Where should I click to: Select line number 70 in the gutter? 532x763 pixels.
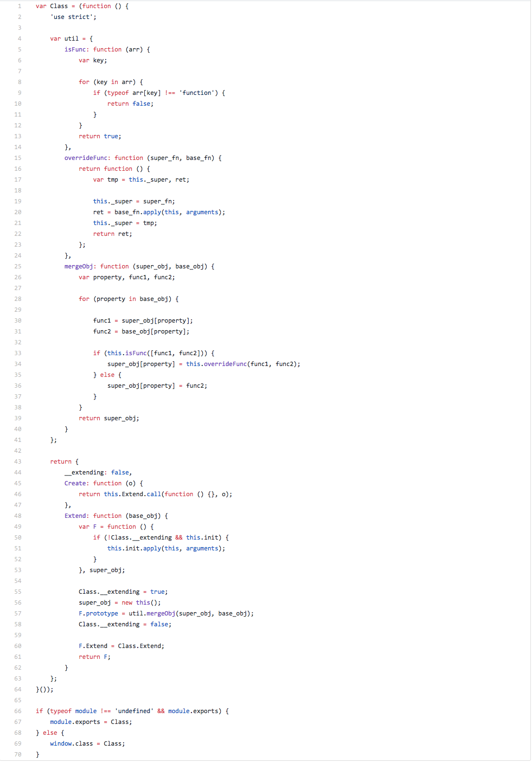pos(17,754)
